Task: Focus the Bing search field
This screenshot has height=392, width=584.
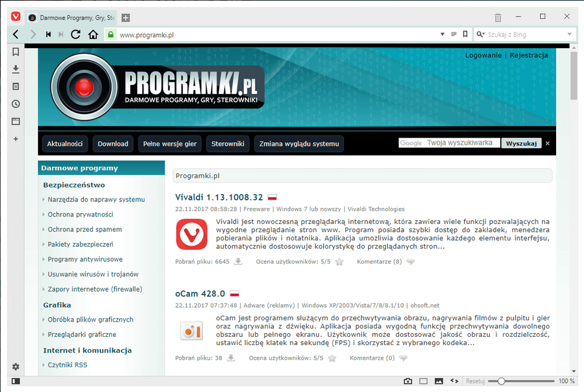Action: 526,35
